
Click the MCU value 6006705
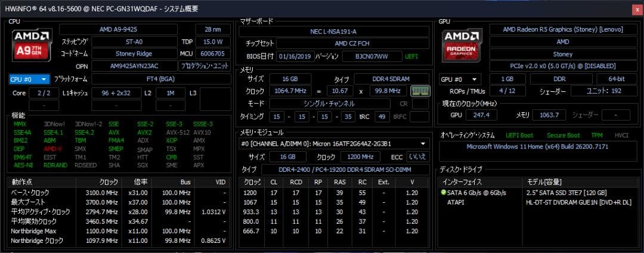213,54
